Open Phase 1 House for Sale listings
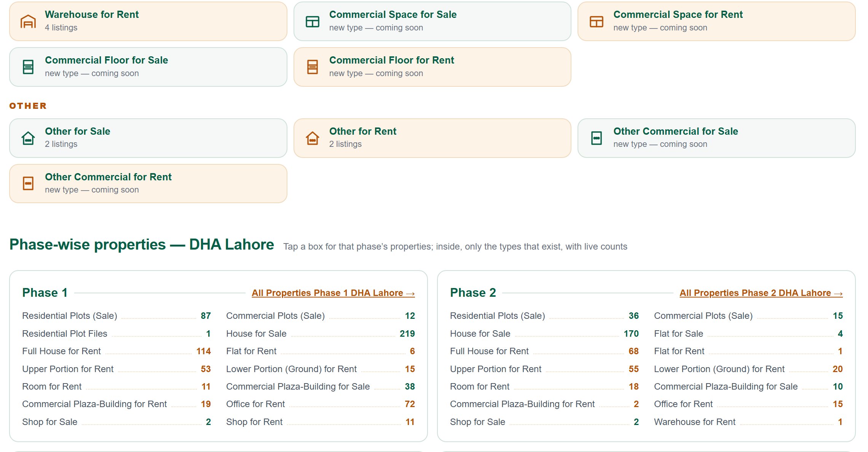 coord(321,334)
